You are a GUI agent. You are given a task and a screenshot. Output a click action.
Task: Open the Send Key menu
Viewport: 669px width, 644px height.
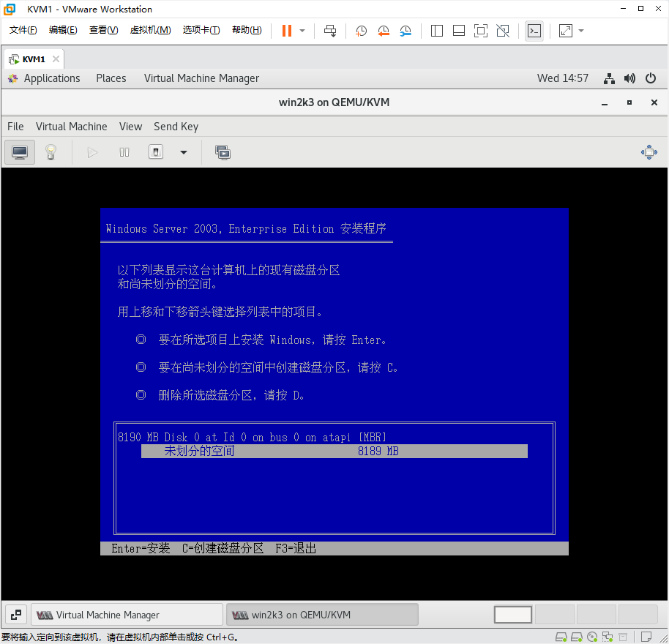pyautogui.click(x=176, y=127)
